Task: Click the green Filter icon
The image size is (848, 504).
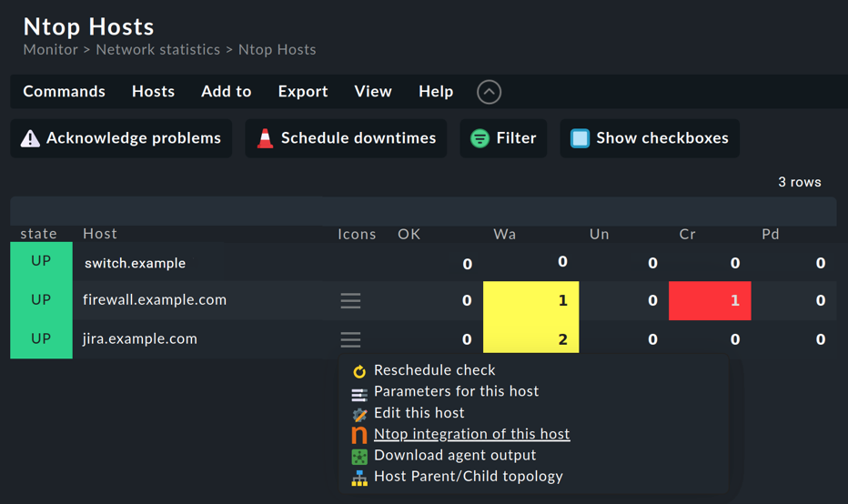Action: (x=480, y=138)
